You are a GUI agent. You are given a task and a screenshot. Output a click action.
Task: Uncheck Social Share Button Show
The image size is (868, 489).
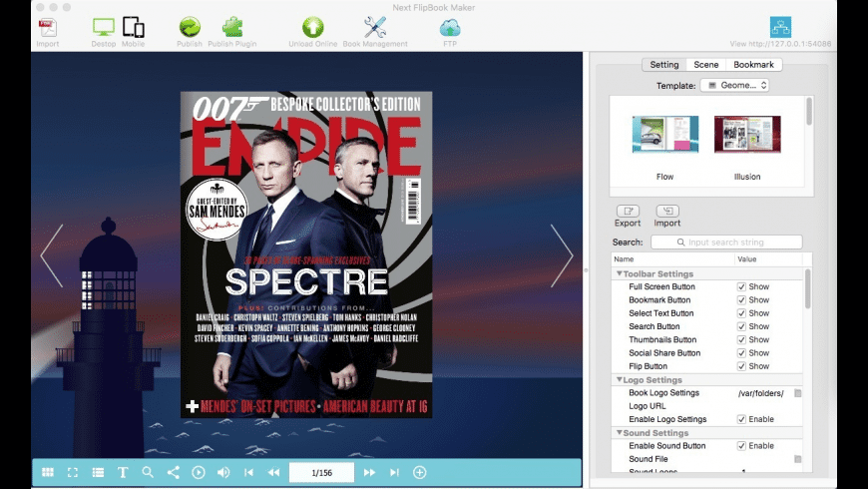tap(741, 353)
